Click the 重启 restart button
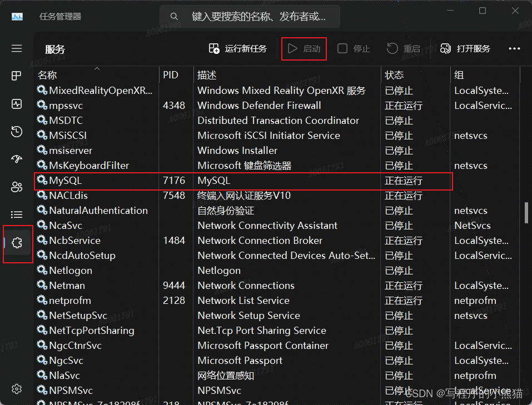This screenshot has width=532, height=405. [x=403, y=48]
